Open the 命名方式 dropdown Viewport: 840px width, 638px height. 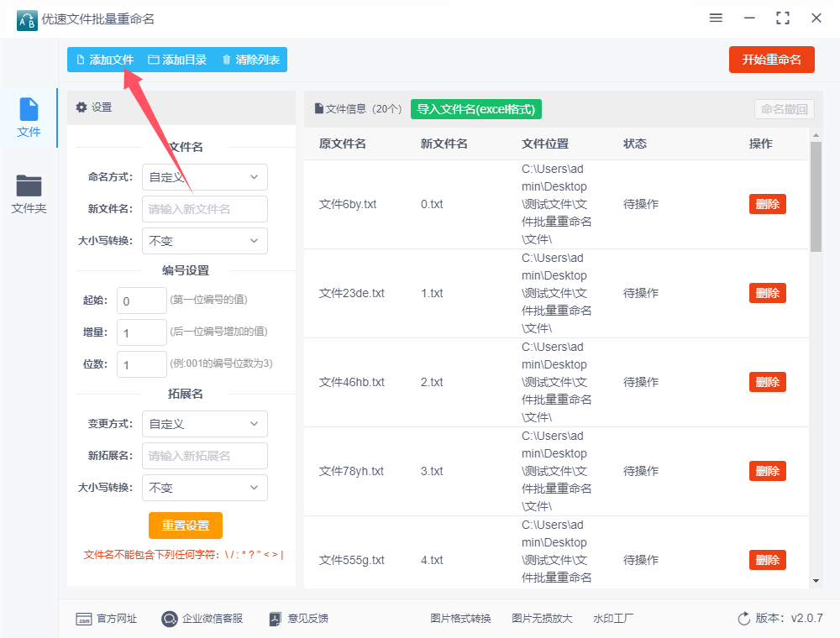[x=205, y=177]
